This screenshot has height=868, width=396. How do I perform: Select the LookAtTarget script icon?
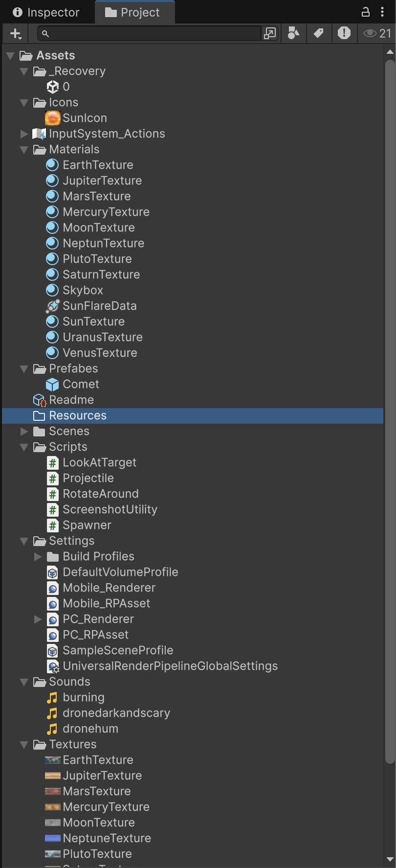pos(53,462)
